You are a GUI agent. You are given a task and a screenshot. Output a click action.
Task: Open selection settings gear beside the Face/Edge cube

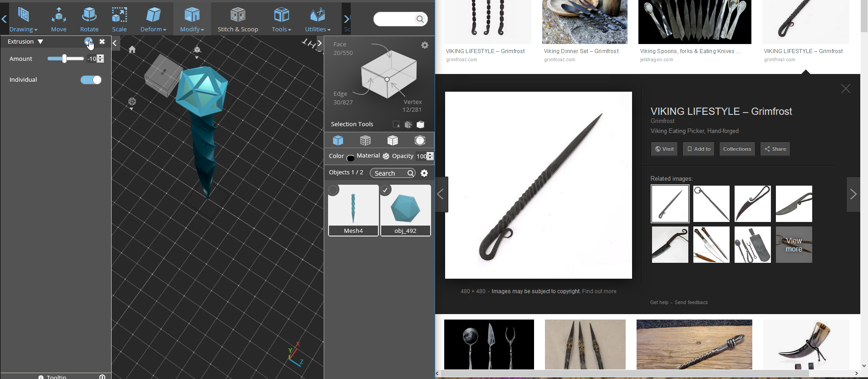click(425, 45)
